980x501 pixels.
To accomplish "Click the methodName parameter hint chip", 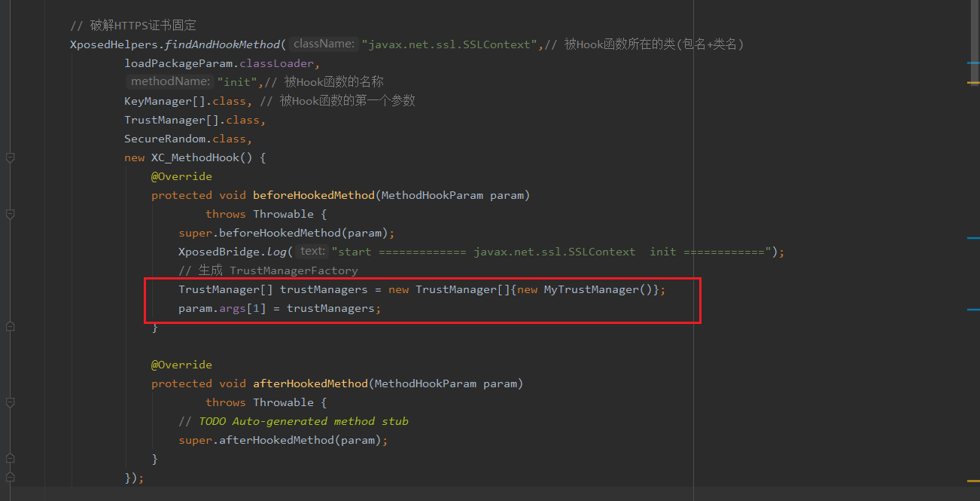I will click(169, 81).
